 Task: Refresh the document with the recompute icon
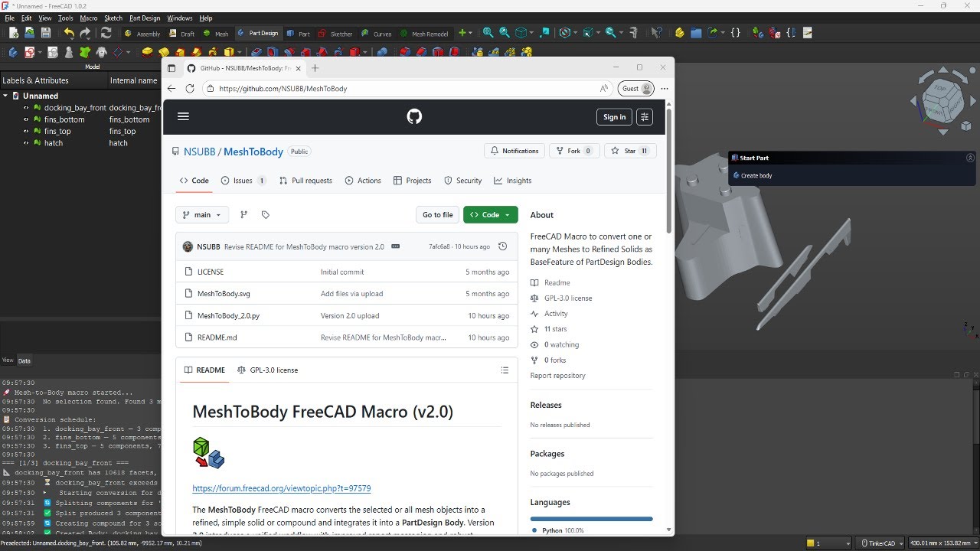tap(106, 33)
